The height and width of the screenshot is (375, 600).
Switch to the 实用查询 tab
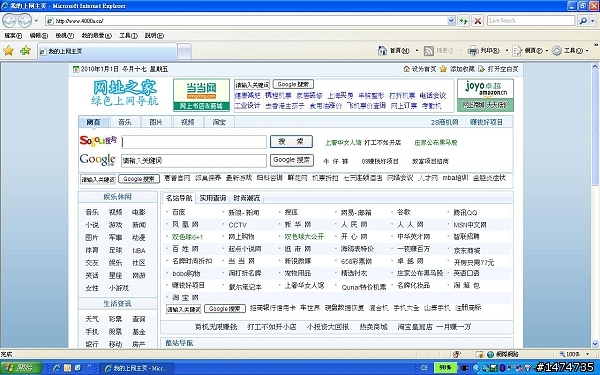click(x=213, y=198)
